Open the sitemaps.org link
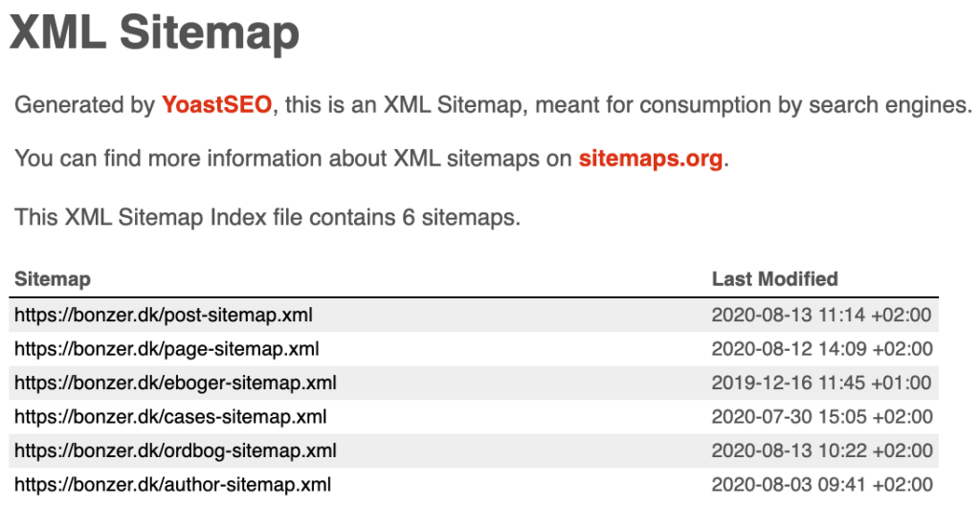The height and width of the screenshot is (525, 980). [x=651, y=159]
